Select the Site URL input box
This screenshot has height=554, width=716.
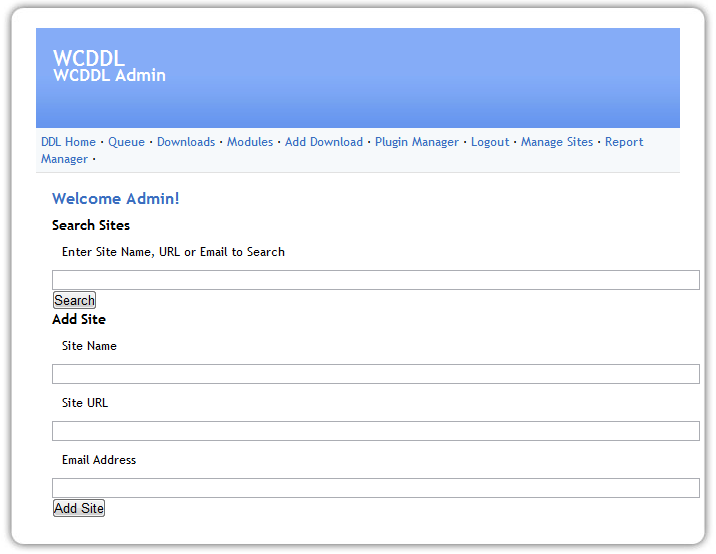point(375,431)
